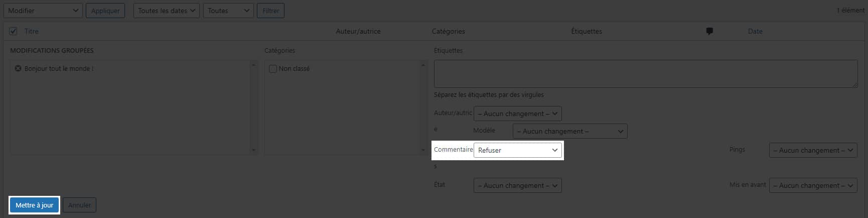The width and height of the screenshot is (868, 218).
Task: Sort posts by the Date column
Action: tap(755, 31)
